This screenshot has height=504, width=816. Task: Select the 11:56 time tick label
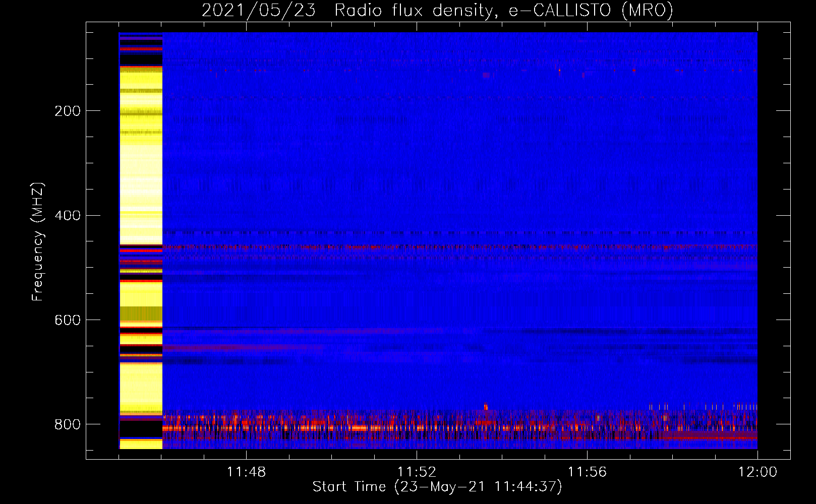[x=587, y=472]
